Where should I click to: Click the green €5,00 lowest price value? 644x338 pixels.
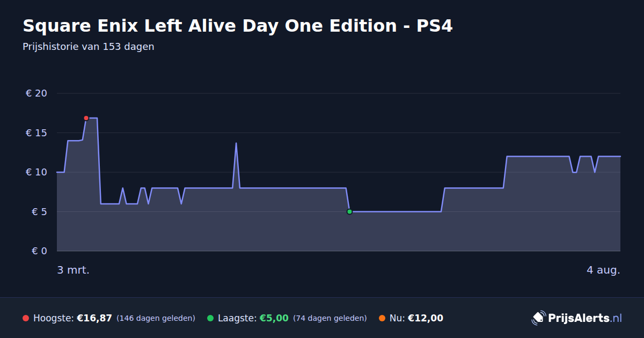(x=274, y=318)
